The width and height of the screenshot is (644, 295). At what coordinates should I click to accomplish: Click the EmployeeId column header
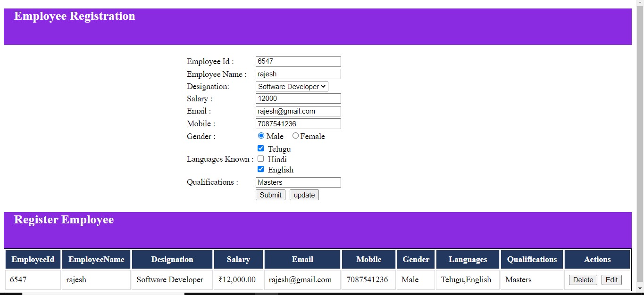pos(33,259)
